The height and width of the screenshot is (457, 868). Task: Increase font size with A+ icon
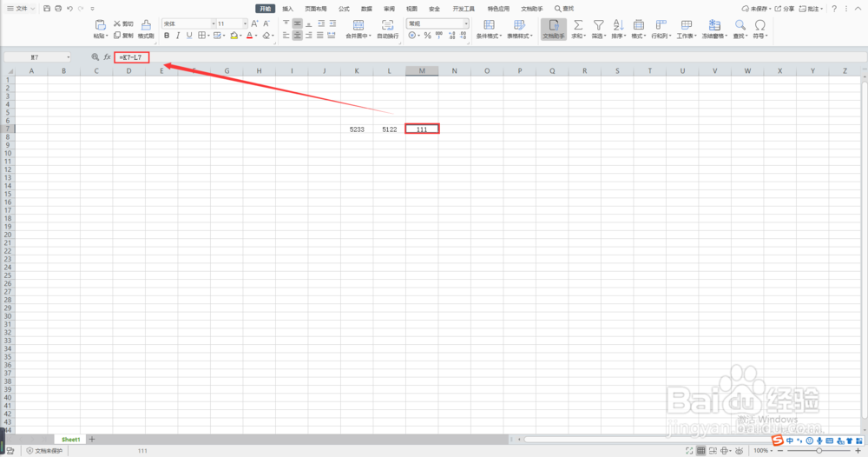pos(254,23)
